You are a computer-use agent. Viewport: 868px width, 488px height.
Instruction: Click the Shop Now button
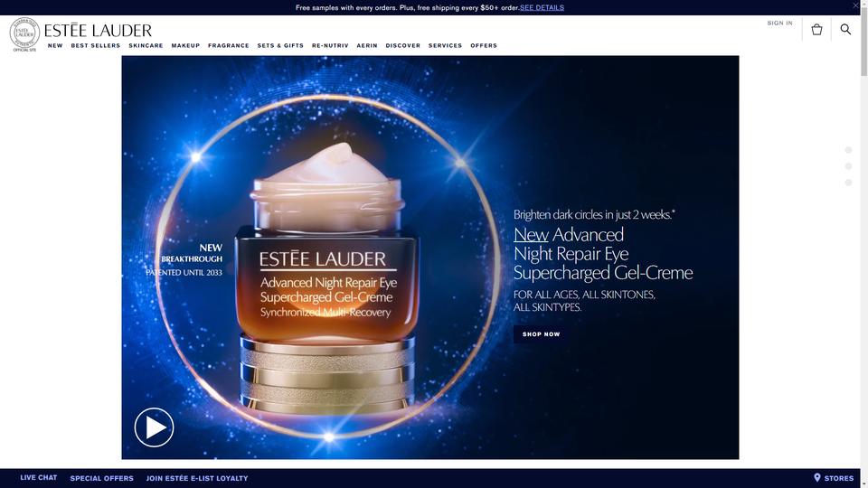click(541, 334)
